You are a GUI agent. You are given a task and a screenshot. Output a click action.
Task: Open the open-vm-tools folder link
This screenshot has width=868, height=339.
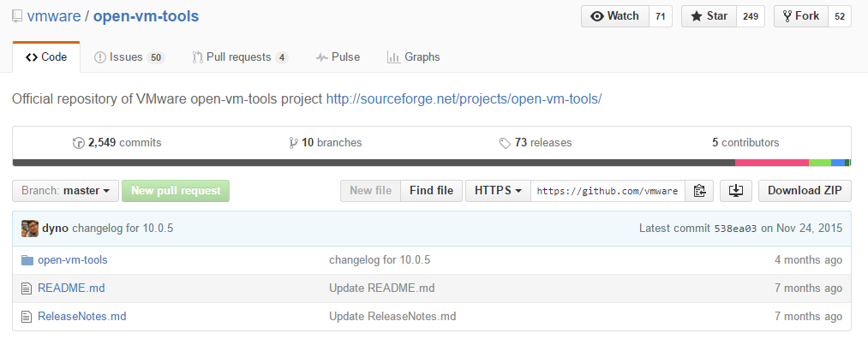[x=73, y=260]
